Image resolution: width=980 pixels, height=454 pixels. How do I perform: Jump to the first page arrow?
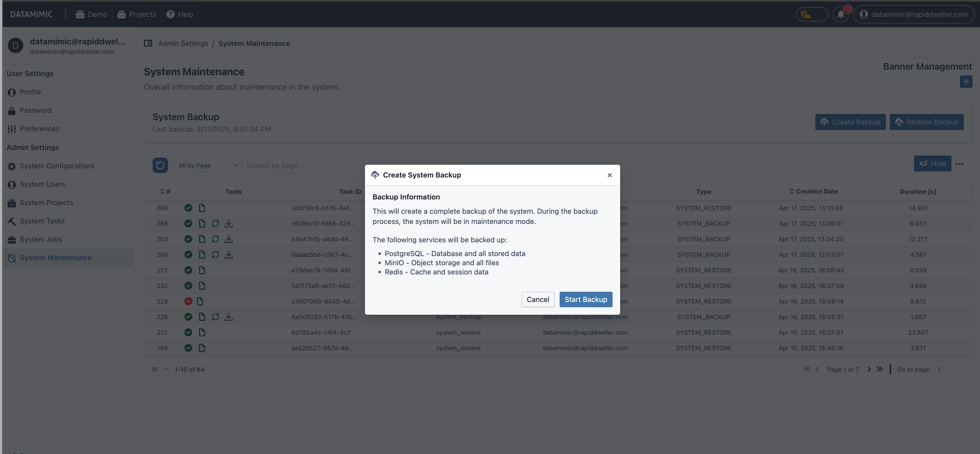pyautogui.click(x=806, y=369)
